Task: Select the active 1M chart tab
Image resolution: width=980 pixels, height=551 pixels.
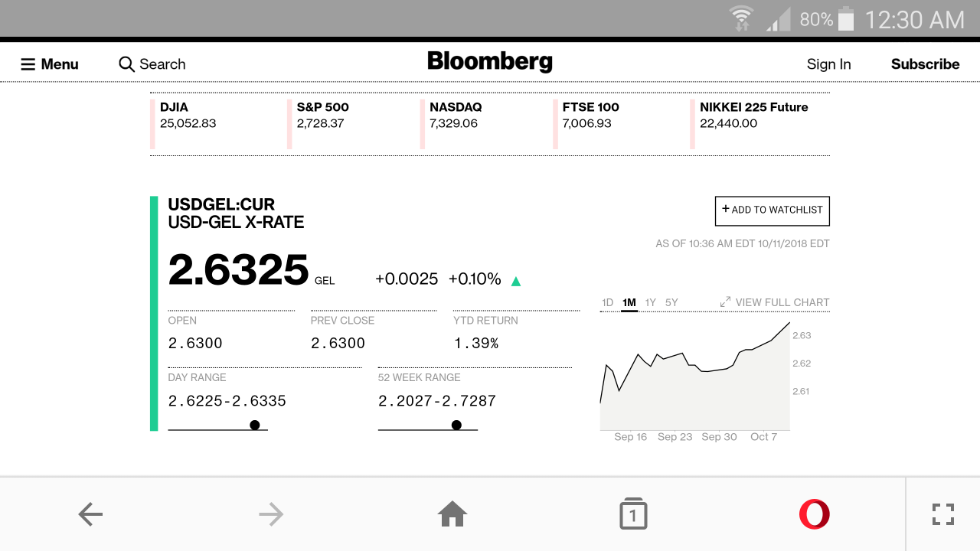Action: point(629,302)
